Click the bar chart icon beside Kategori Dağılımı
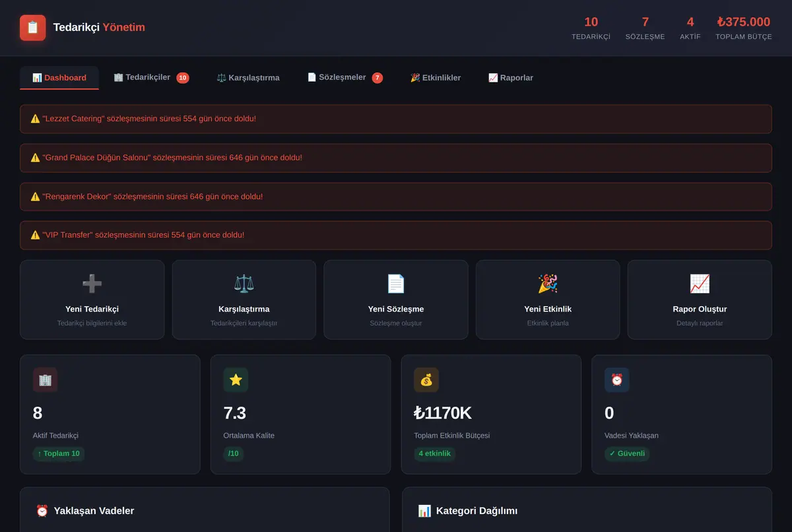Image resolution: width=792 pixels, height=532 pixels. point(424,511)
